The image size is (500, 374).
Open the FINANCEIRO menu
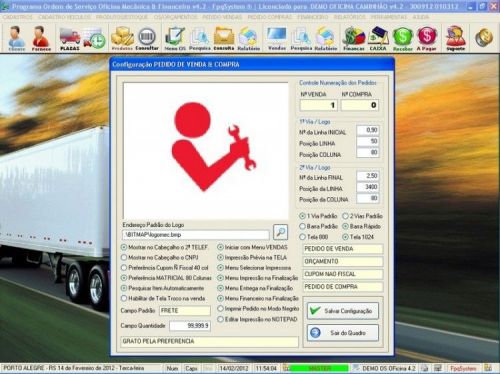(312, 17)
